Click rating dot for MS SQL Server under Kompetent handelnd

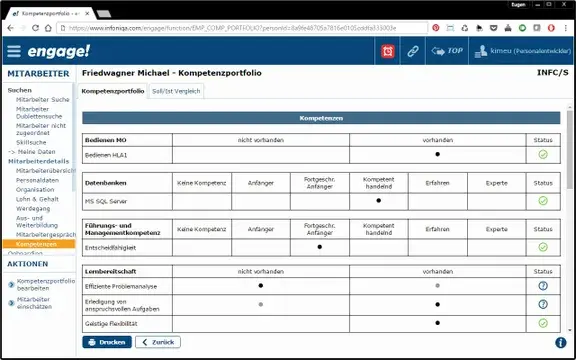[x=378, y=201]
